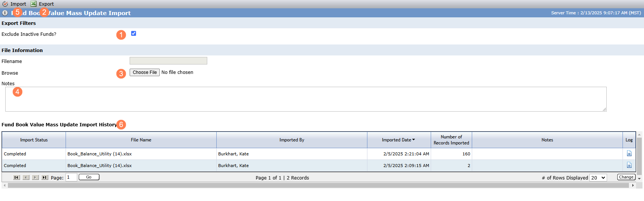Image resolution: width=644 pixels, height=201 pixels.
Task: Click the Change button
Action: tap(626, 177)
